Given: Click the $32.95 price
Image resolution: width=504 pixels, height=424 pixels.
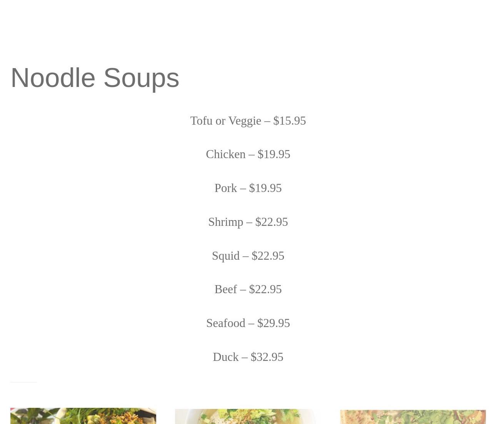Looking at the screenshot, I should tap(267, 357).
